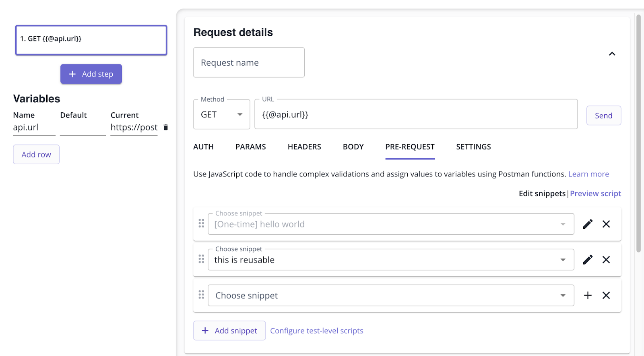
Task: Open the Method dropdown showing GET
Action: (222, 115)
